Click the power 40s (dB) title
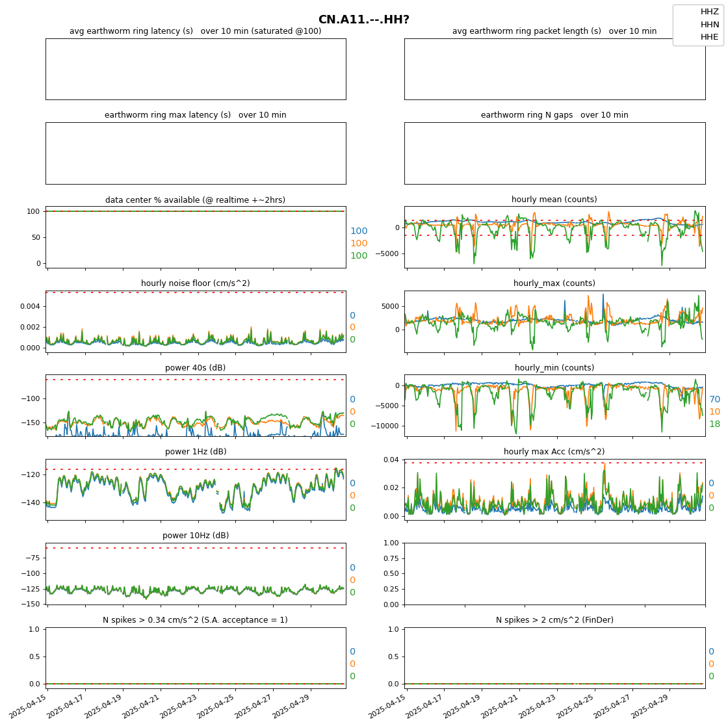The width and height of the screenshot is (728, 728). (196, 368)
